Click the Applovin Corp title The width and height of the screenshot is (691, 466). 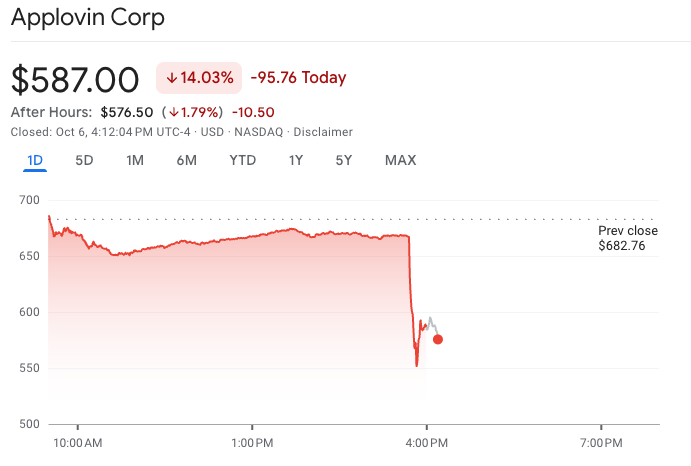88,18
